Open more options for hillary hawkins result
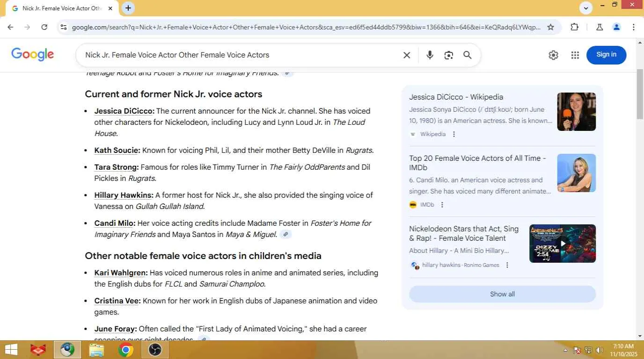The image size is (644, 359). (507, 265)
